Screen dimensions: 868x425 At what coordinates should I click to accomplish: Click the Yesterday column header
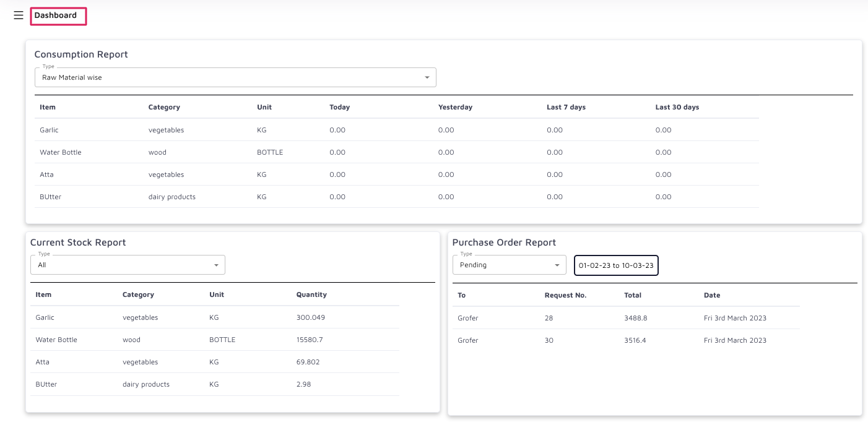[x=455, y=107]
